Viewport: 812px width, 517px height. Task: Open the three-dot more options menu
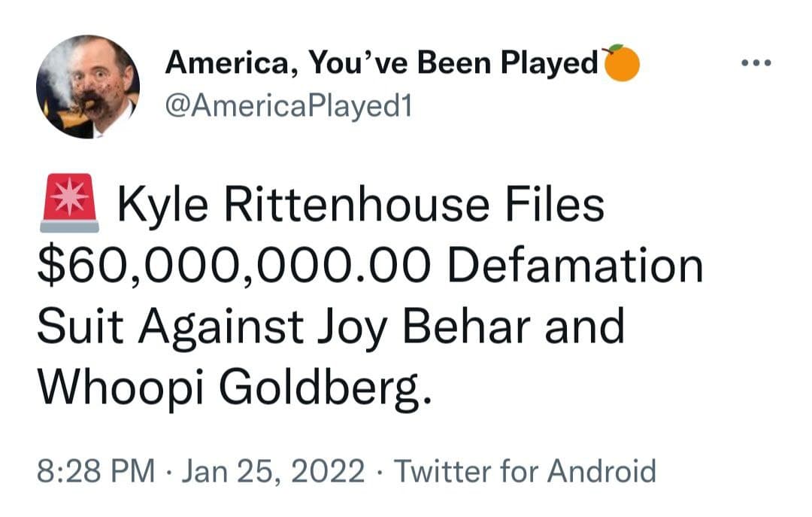(x=756, y=63)
